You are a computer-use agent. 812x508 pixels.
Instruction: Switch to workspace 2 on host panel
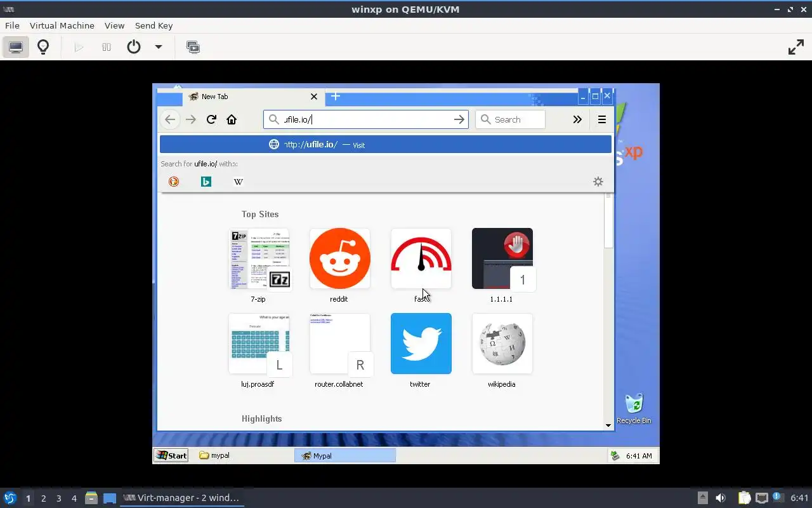point(43,498)
